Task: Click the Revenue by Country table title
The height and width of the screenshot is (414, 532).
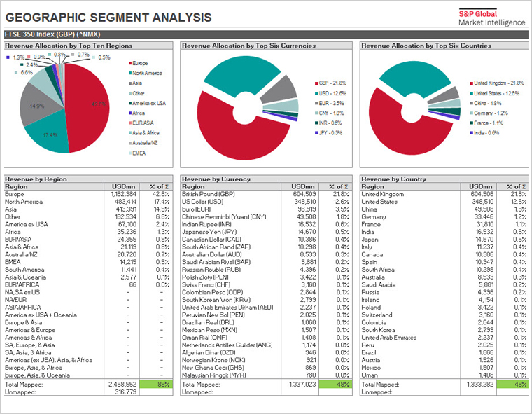Action: (393, 179)
